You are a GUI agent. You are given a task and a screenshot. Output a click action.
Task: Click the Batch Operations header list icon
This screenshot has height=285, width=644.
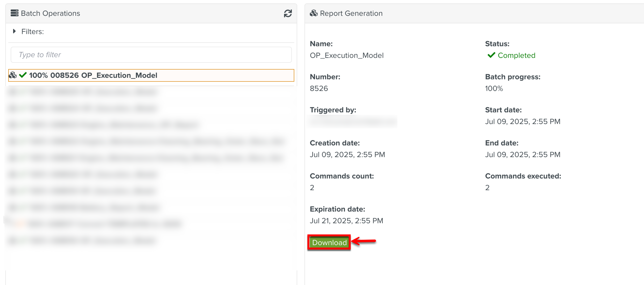[x=14, y=13]
